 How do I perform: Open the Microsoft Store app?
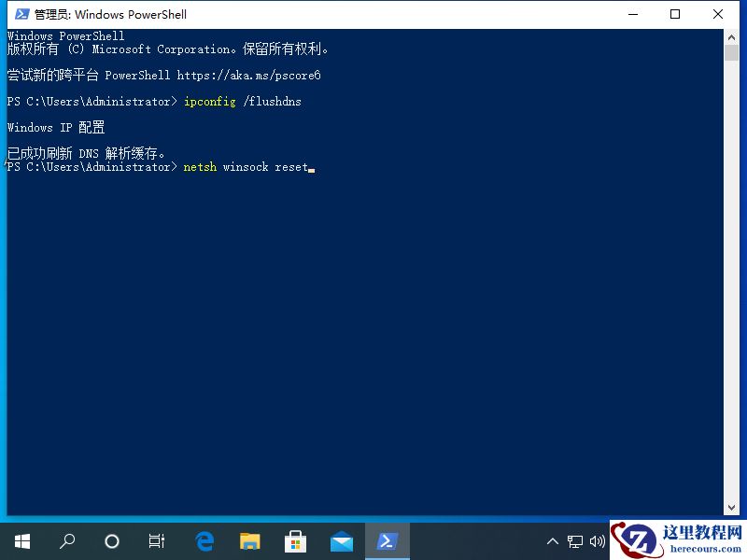(x=295, y=541)
